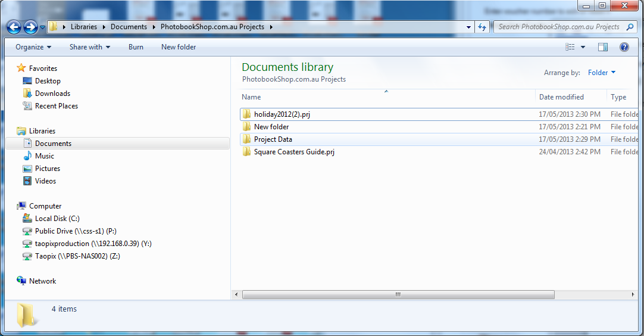Open Taopix (\\PBS-NAS002) (Z:) drive
This screenshot has width=644, height=336.
pos(77,256)
